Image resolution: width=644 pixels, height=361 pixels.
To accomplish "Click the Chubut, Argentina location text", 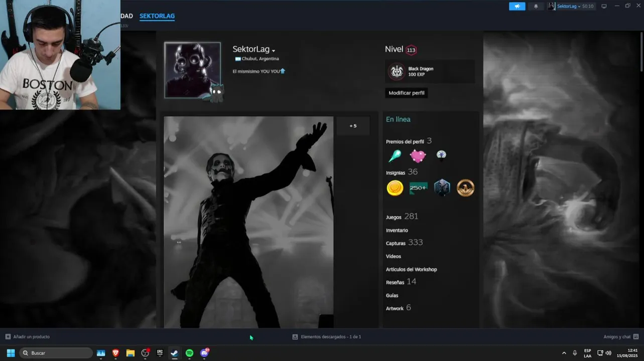I will point(260,59).
